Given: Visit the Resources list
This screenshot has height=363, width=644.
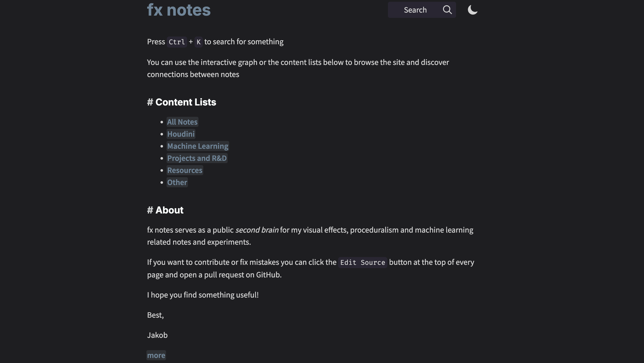Looking at the screenshot, I should click(185, 170).
